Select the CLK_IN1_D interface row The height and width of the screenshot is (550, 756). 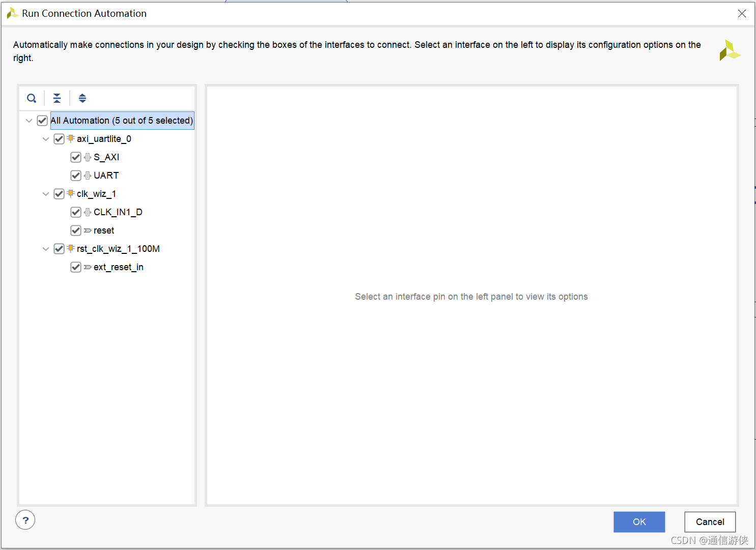coord(118,212)
